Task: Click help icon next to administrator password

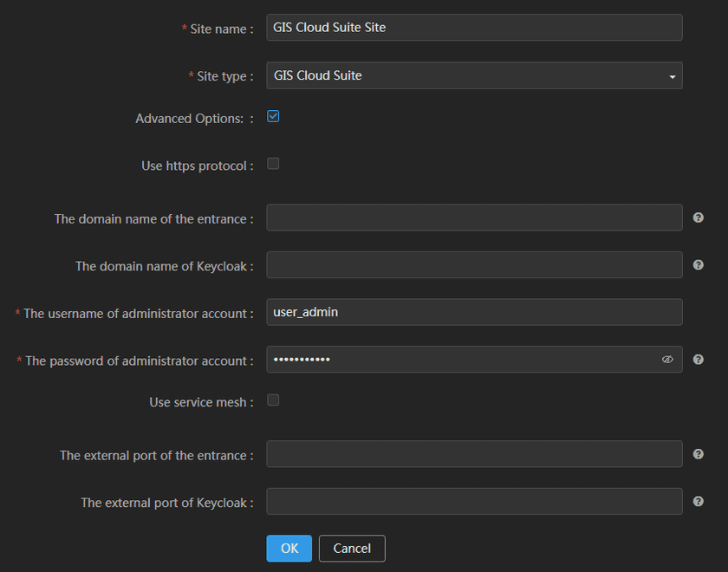Action: (x=699, y=360)
